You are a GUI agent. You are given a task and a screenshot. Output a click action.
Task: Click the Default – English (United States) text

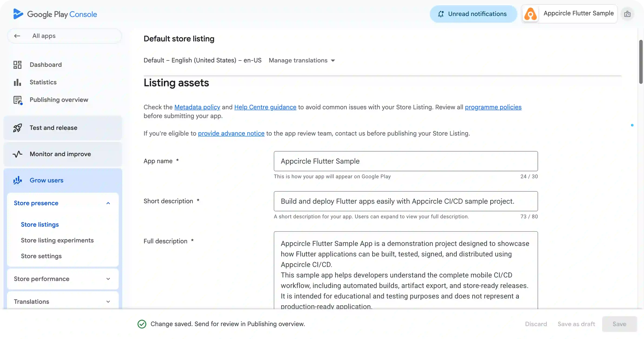click(202, 60)
